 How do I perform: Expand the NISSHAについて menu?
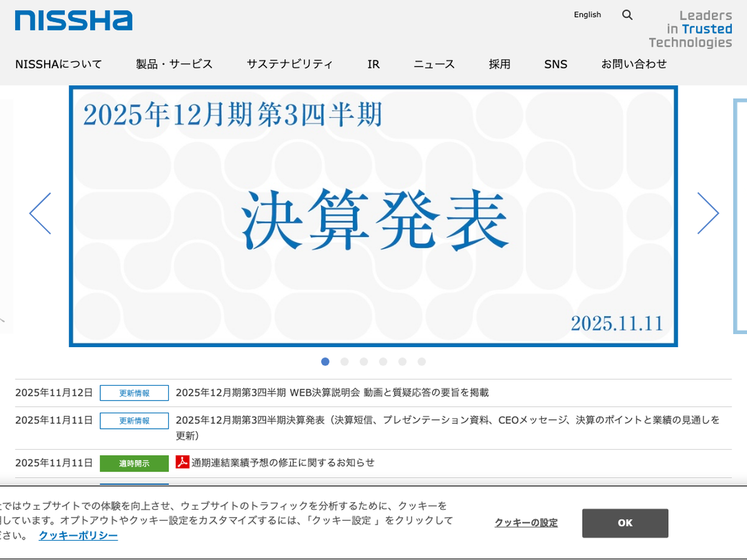[59, 64]
